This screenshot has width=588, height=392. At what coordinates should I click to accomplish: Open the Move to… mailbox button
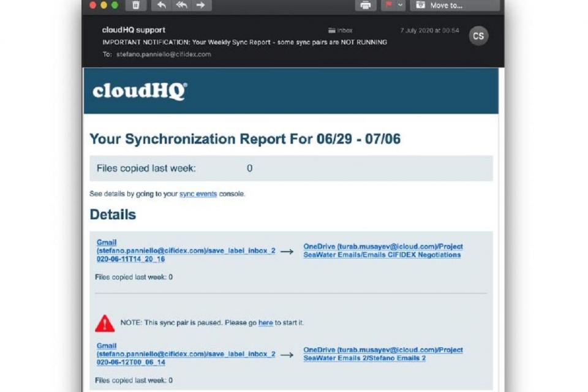[454, 5]
